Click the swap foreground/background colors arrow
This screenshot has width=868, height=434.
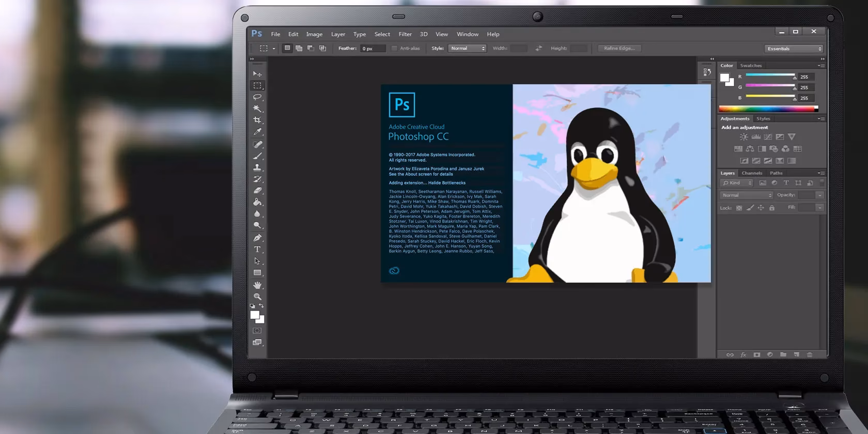(x=261, y=306)
